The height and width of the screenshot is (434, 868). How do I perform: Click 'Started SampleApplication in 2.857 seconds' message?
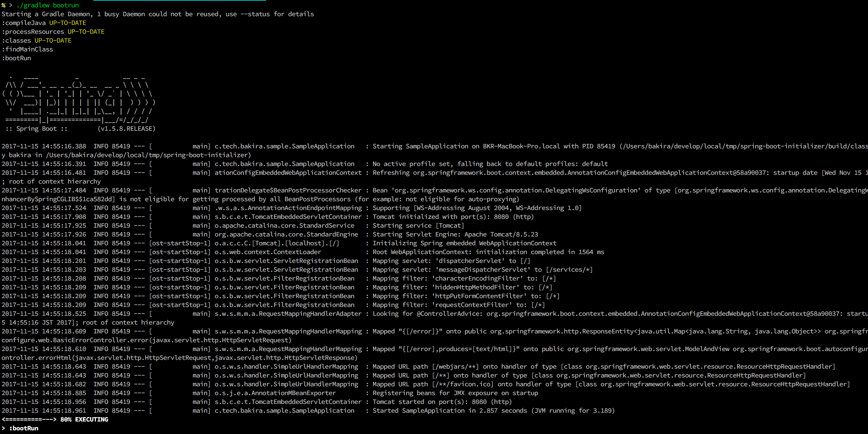(494, 411)
